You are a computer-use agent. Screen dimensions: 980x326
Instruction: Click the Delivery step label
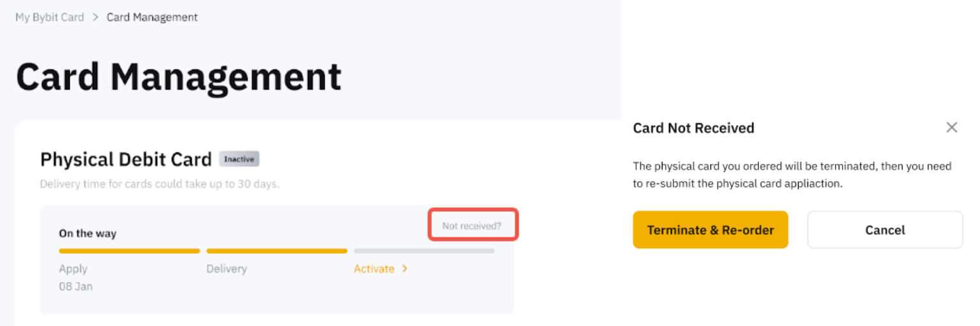226,269
